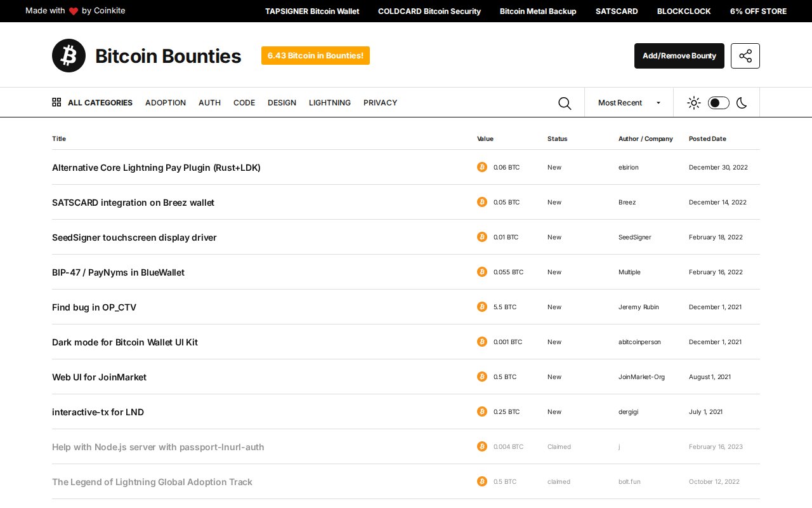Viewport: 812px width, 508px height.
Task: Change sort order from Most Recent
Action: pos(629,102)
